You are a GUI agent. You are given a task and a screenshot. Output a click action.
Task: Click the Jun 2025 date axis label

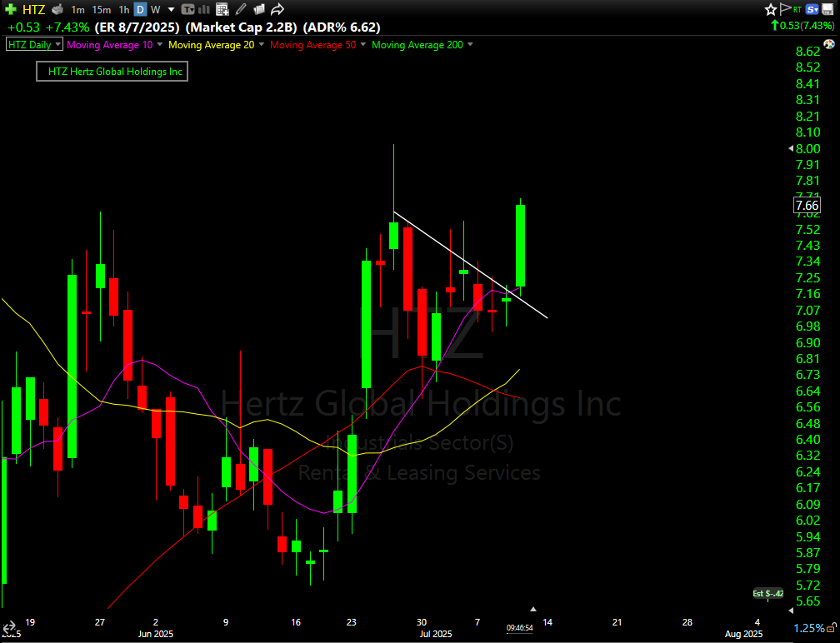[156, 634]
